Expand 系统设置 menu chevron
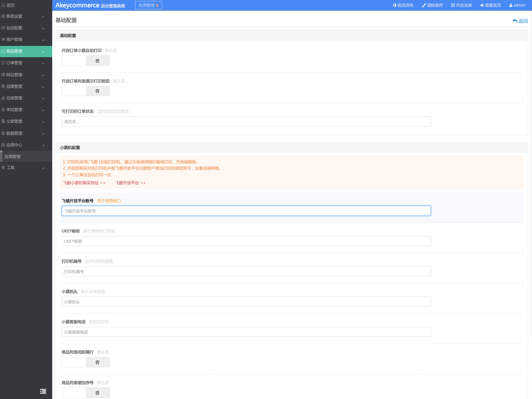The image size is (532, 399). 43,17
